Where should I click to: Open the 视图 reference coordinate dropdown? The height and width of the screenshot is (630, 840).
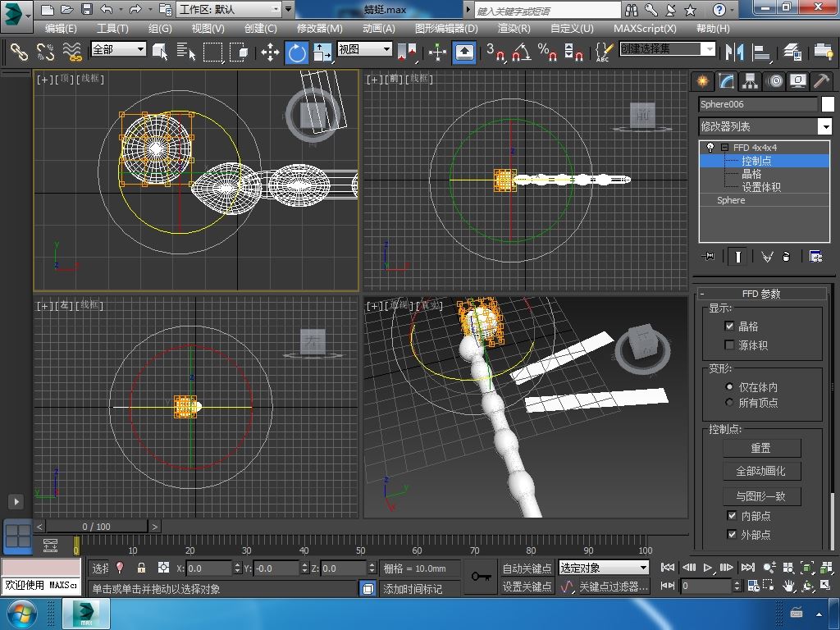click(365, 49)
